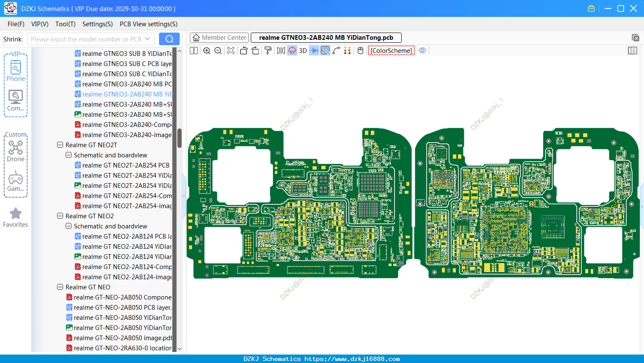Viewport: 644px width, 363px height.
Task: Click the model number search input field
Action: click(x=86, y=39)
